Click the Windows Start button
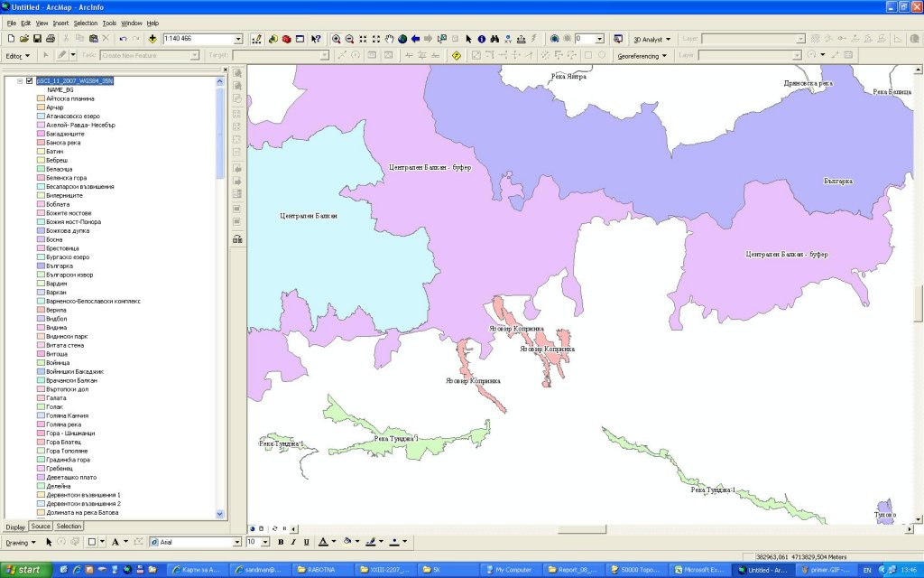Screen dimensions: 924x578 tap(23, 570)
